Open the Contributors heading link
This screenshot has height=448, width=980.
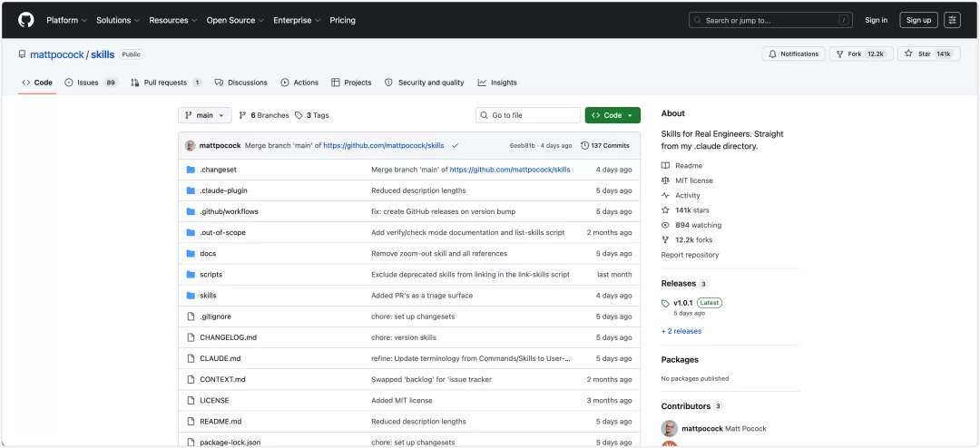[x=686, y=406]
